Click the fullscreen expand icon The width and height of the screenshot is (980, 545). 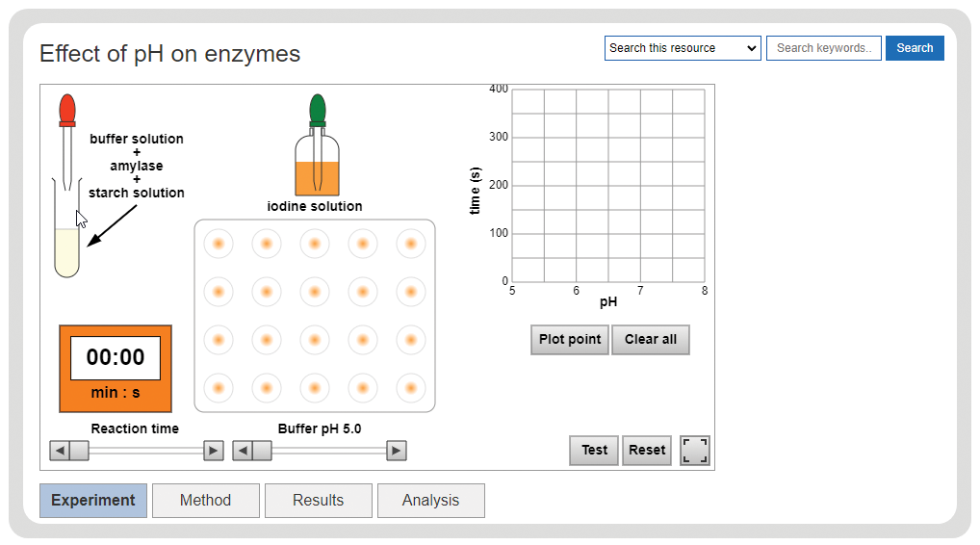695,451
